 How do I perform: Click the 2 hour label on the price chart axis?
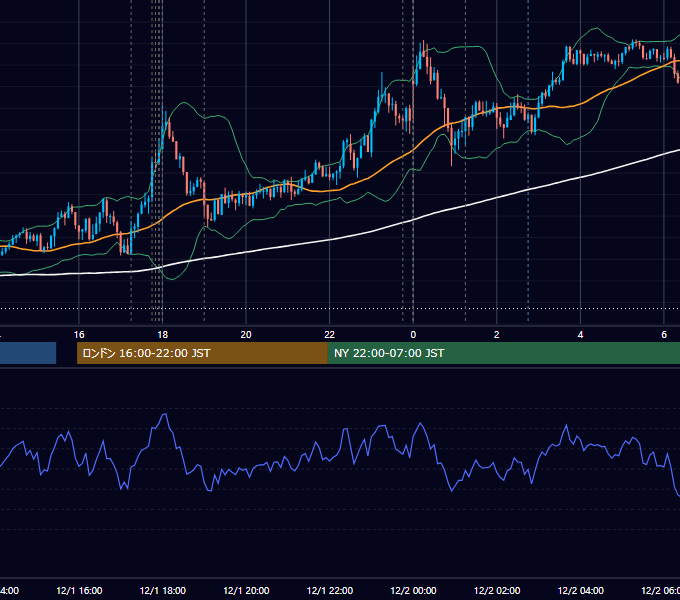tap(497, 335)
